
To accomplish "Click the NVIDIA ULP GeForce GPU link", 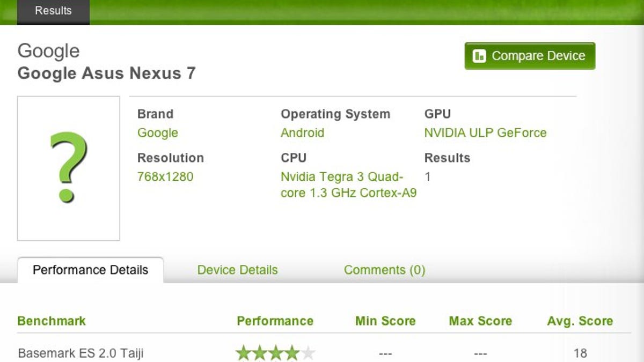I will click(x=485, y=133).
